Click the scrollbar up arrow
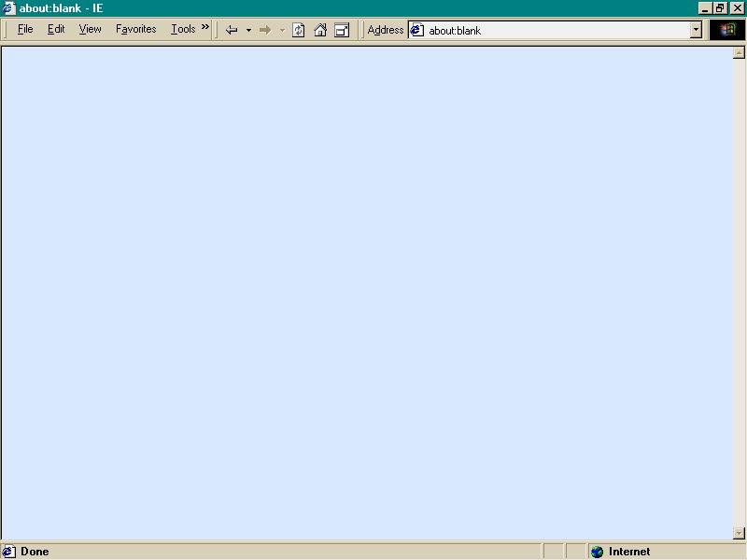747x560 pixels. [739, 53]
